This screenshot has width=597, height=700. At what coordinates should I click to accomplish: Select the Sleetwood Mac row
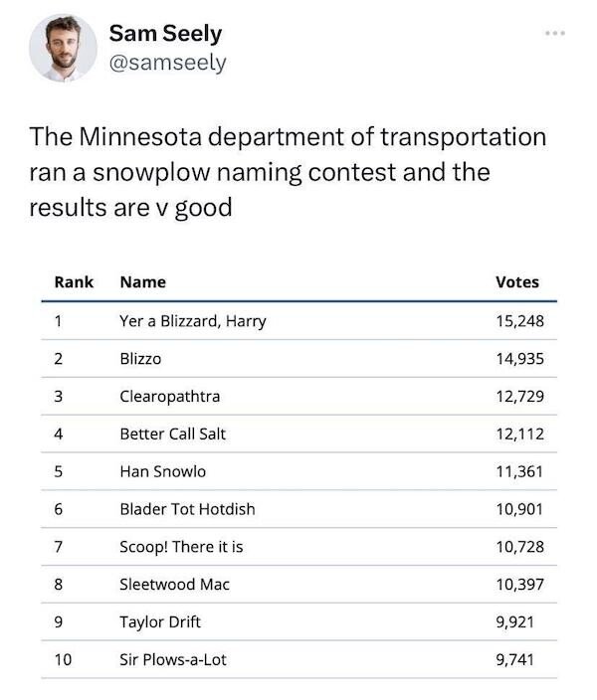174,585
